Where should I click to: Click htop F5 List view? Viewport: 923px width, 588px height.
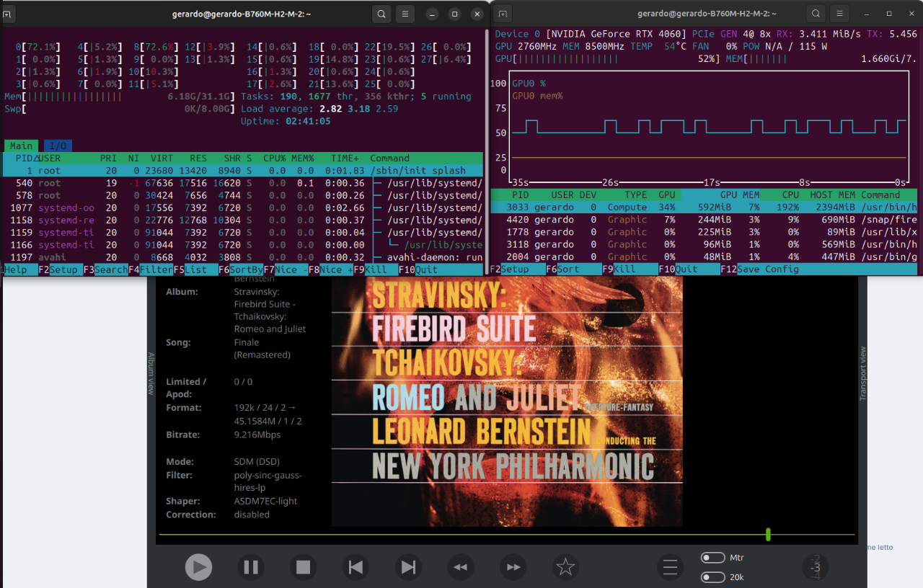(195, 269)
